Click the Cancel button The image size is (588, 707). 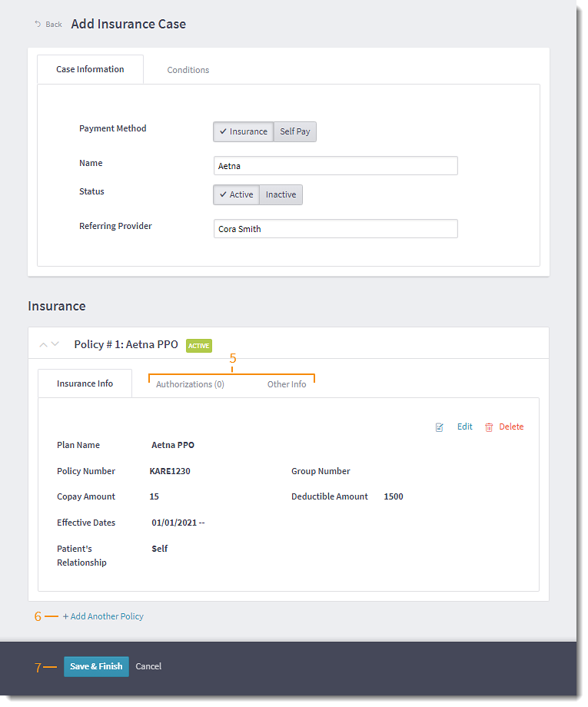pyautogui.click(x=148, y=667)
